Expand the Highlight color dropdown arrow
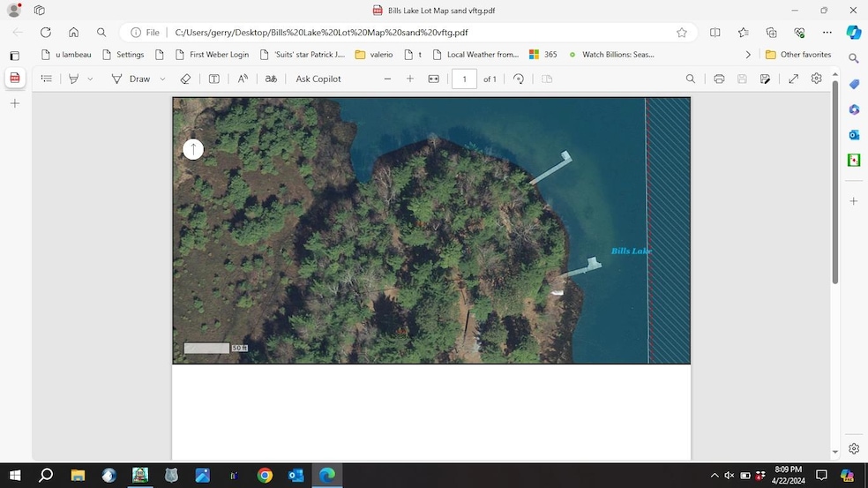The image size is (868, 488). [90, 79]
